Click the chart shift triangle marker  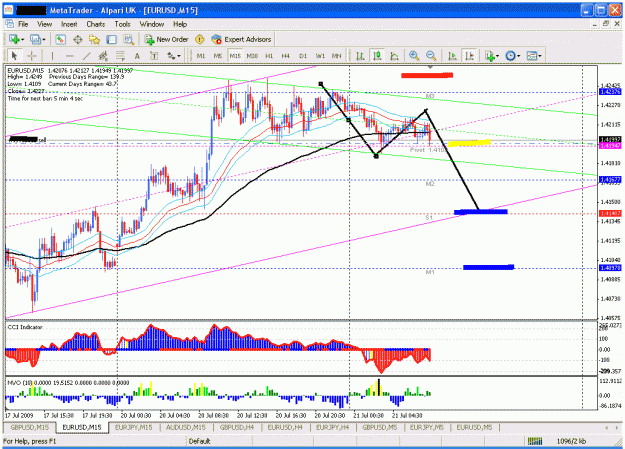click(x=430, y=67)
